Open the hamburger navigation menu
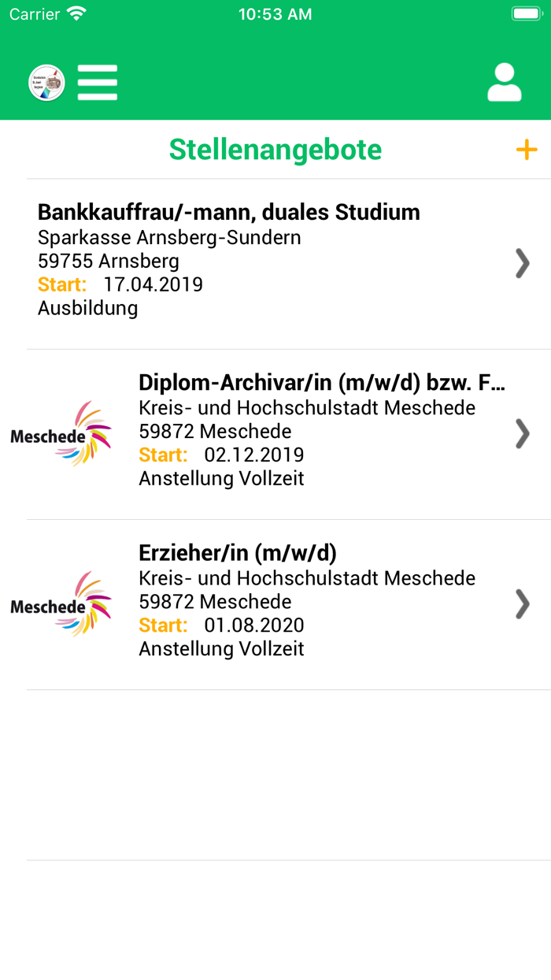Screen dimensions: 551x980 click(98, 82)
